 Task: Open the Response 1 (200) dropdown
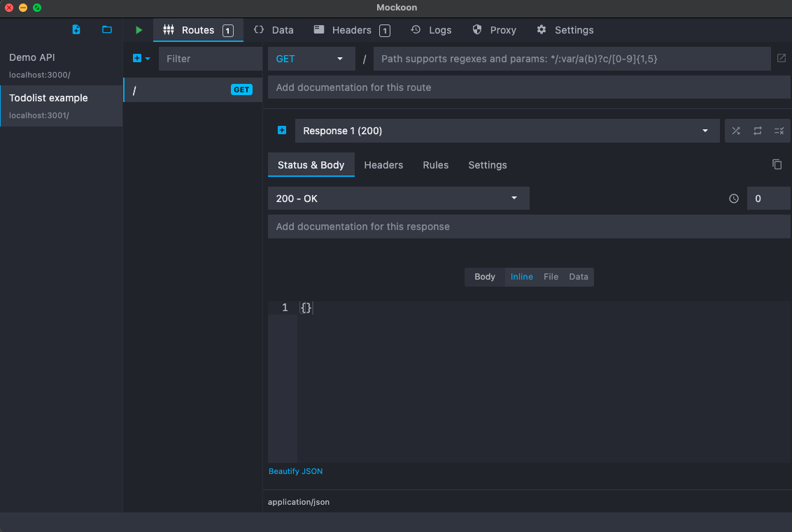click(507, 131)
